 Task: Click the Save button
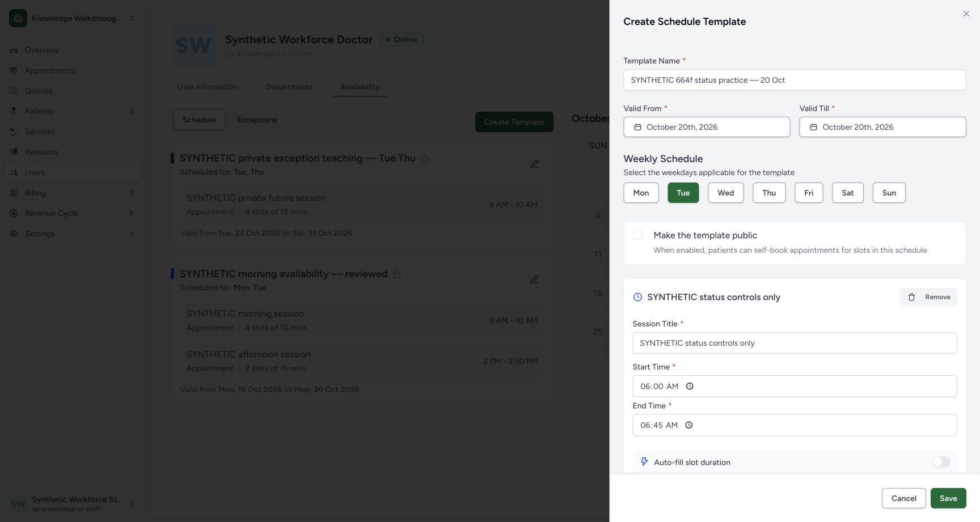click(948, 498)
